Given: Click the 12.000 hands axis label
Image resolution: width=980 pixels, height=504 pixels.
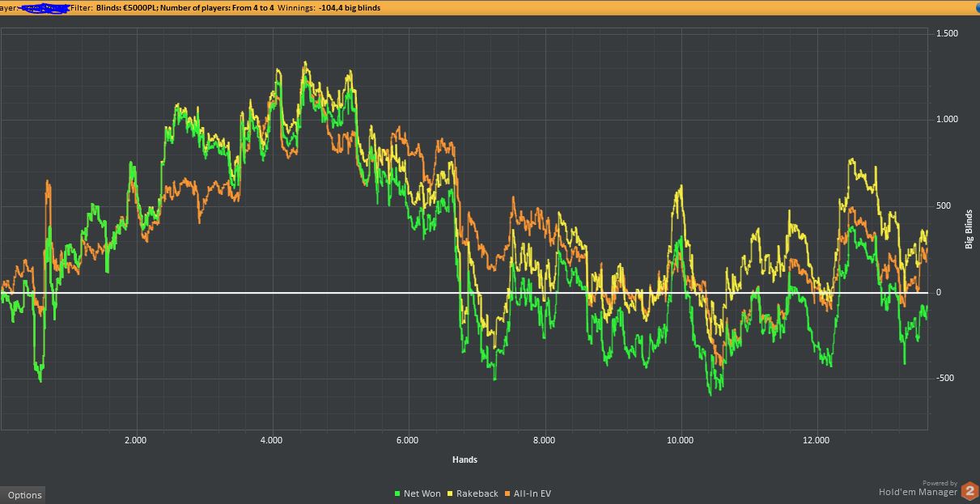Looking at the screenshot, I should tap(817, 441).
